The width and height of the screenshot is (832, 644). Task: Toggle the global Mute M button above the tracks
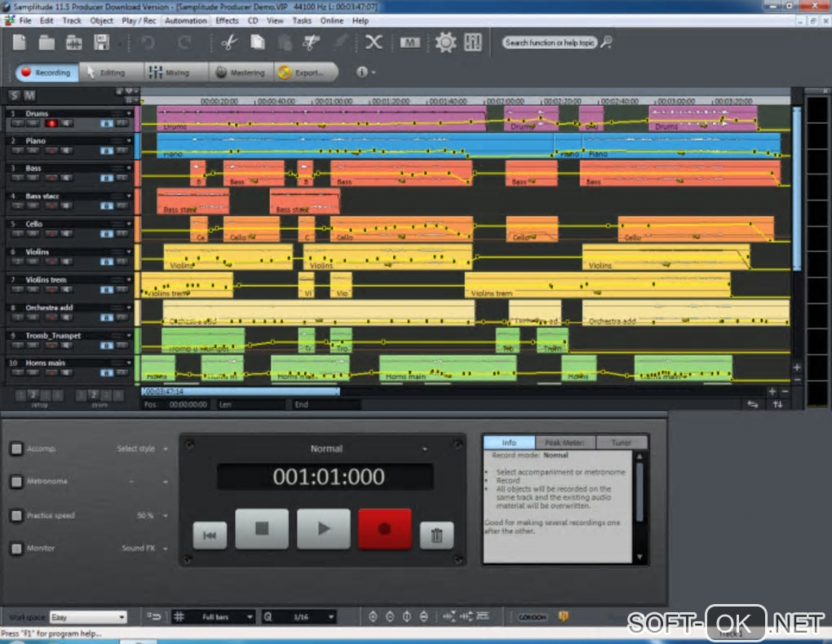tap(29, 95)
